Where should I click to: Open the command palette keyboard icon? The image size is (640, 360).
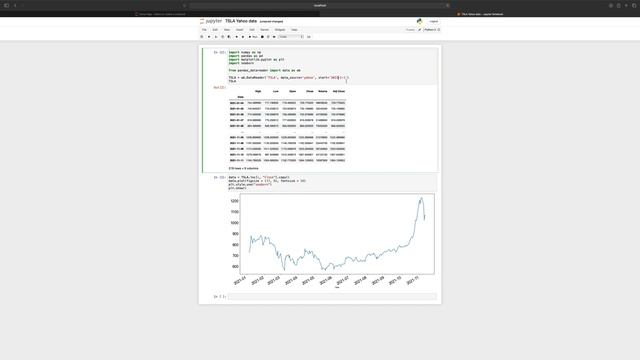(309, 37)
